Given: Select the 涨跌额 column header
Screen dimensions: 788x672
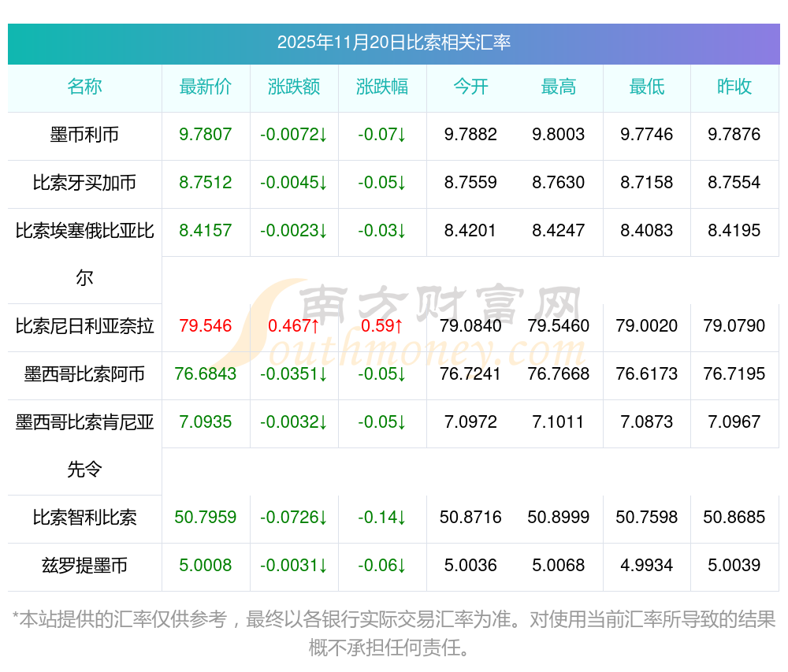Looking at the screenshot, I should tap(294, 87).
